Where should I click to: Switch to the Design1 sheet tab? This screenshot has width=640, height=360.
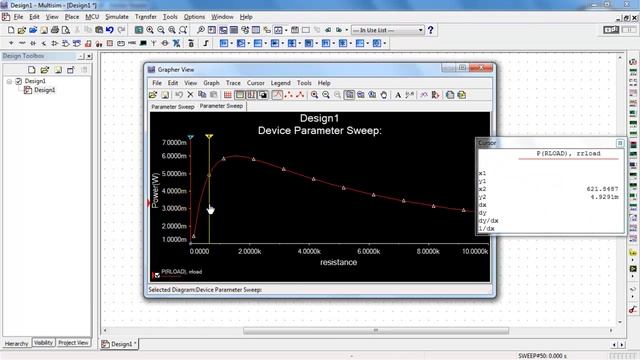[119, 344]
